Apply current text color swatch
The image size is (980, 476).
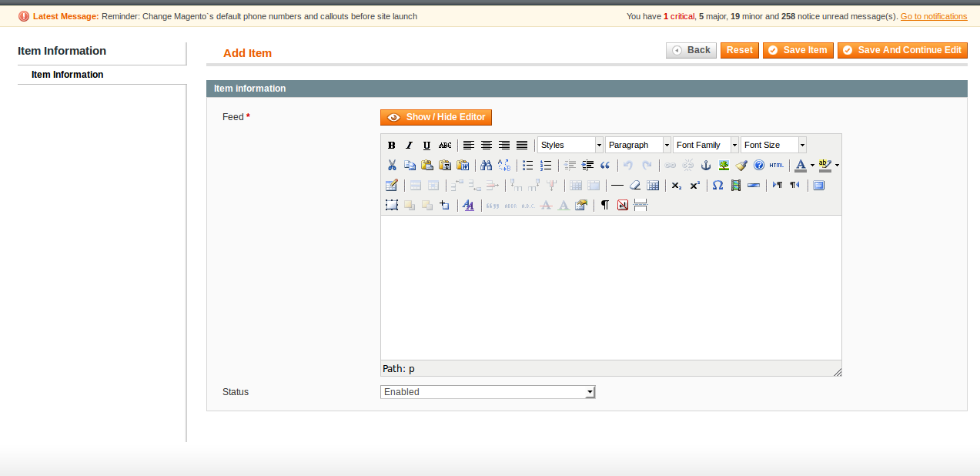(x=801, y=165)
